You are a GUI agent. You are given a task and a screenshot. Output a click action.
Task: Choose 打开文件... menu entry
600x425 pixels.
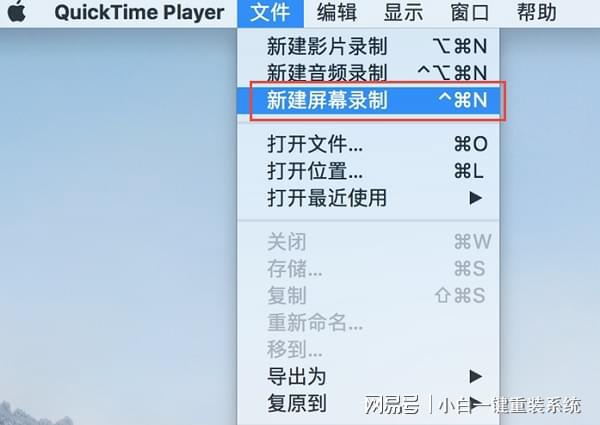(368, 145)
